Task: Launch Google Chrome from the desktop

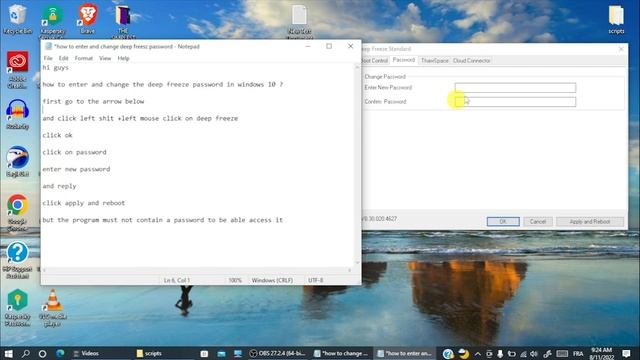Action: (x=17, y=211)
